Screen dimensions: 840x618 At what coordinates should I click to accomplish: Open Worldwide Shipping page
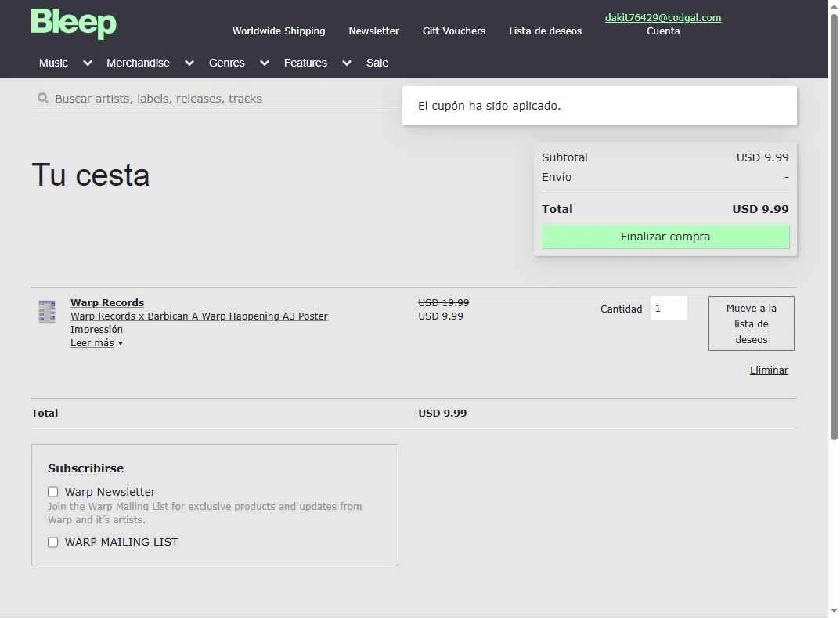(x=279, y=31)
